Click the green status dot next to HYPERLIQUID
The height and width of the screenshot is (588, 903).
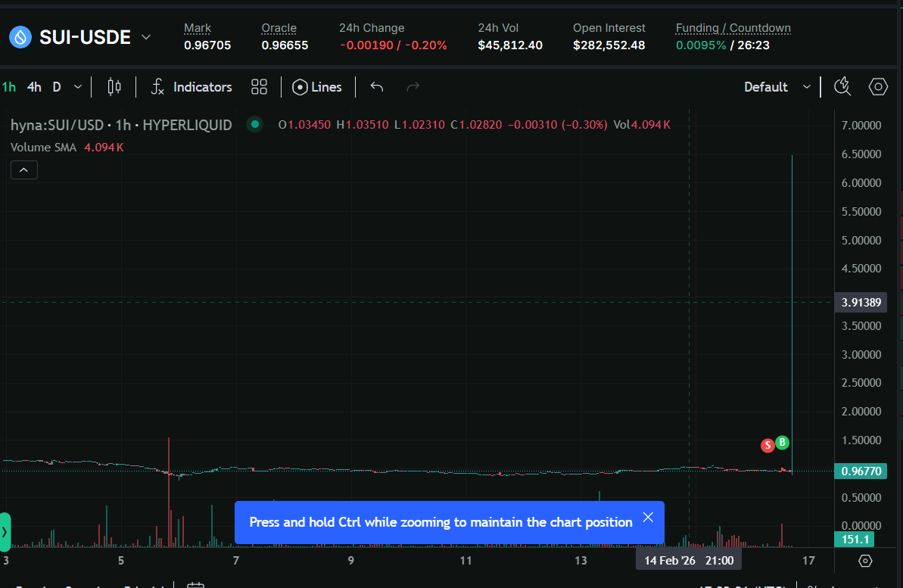[255, 124]
